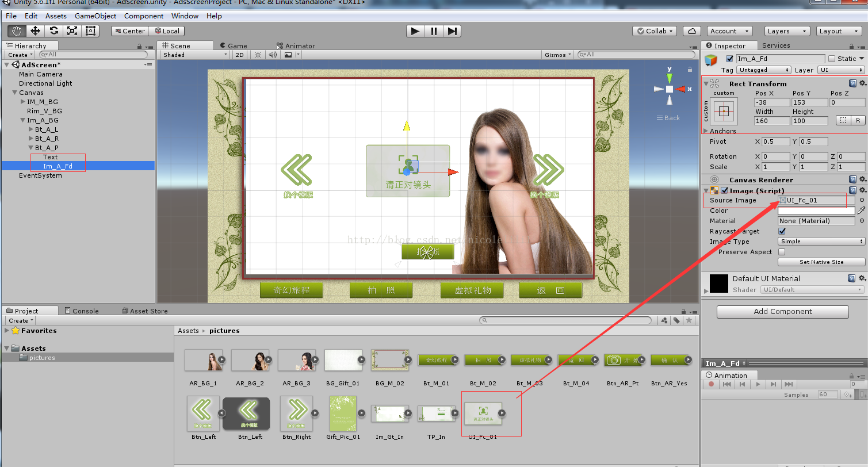Enable Preserve Aspect checkbox
This screenshot has width=868, height=467.
tap(782, 252)
